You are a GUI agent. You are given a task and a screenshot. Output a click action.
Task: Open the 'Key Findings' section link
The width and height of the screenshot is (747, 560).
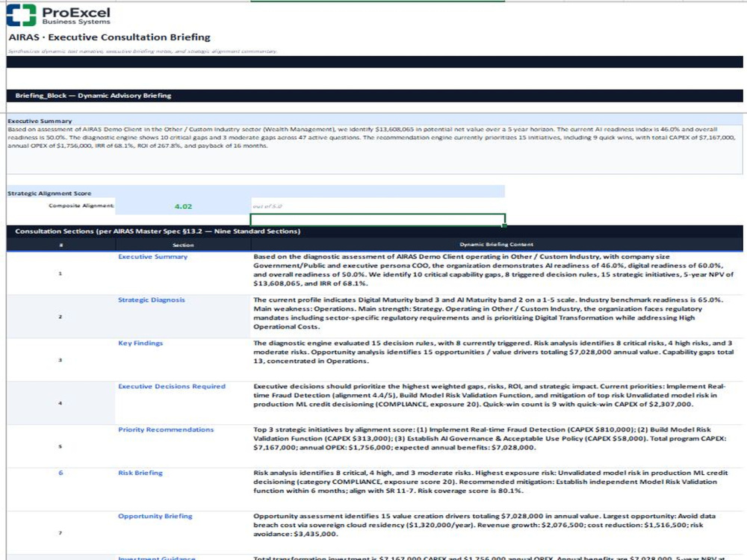(140, 343)
